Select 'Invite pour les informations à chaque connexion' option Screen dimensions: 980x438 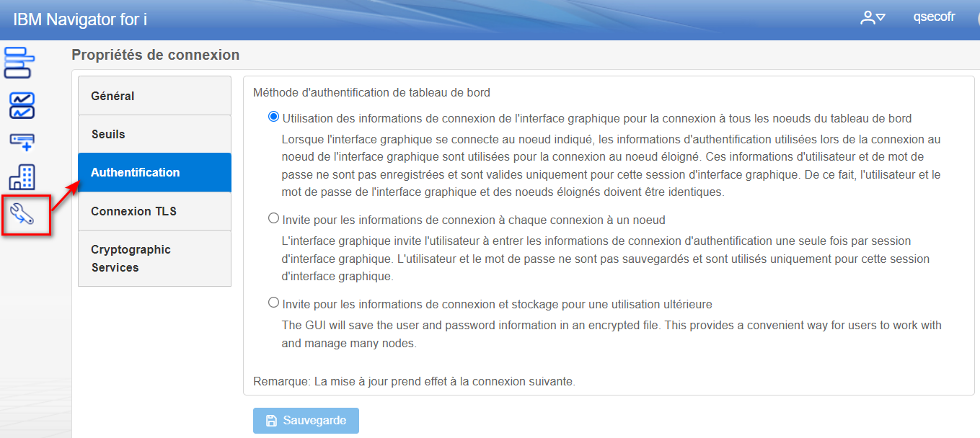tap(273, 218)
